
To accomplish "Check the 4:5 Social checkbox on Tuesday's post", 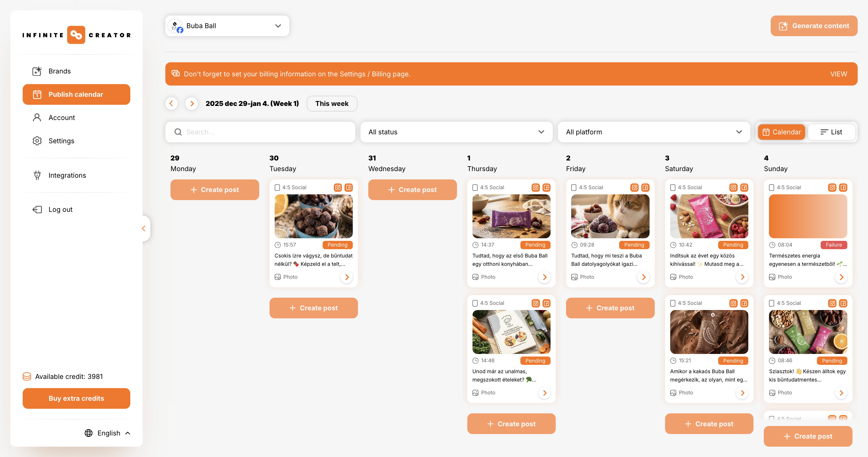I will point(278,187).
